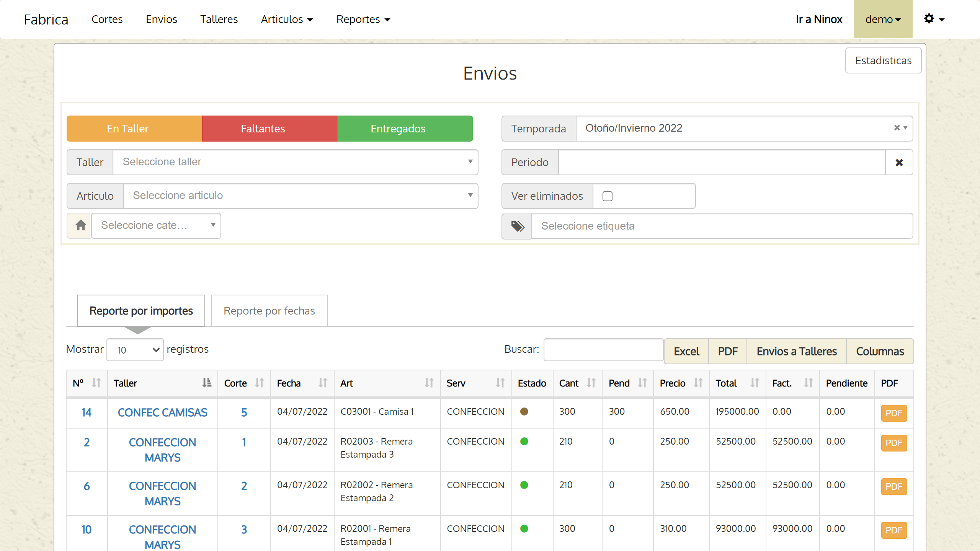The width and height of the screenshot is (980, 551).
Task: Open corte 3 link
Action: [244, 530]
